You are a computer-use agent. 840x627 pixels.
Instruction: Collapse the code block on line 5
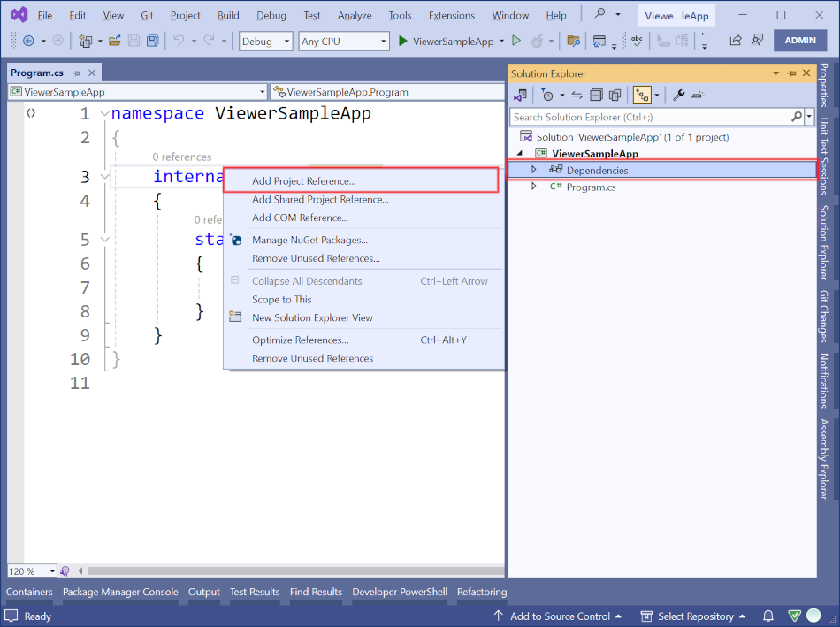(105, 240)
